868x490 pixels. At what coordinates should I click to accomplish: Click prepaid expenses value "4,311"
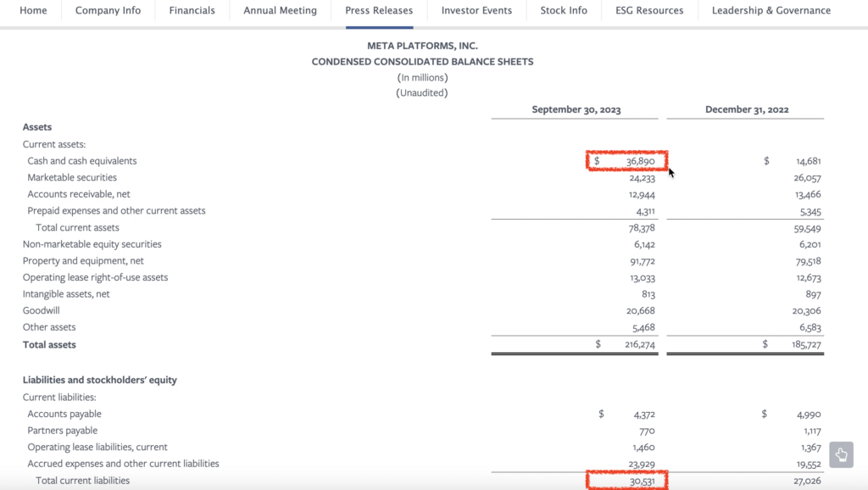645,211
